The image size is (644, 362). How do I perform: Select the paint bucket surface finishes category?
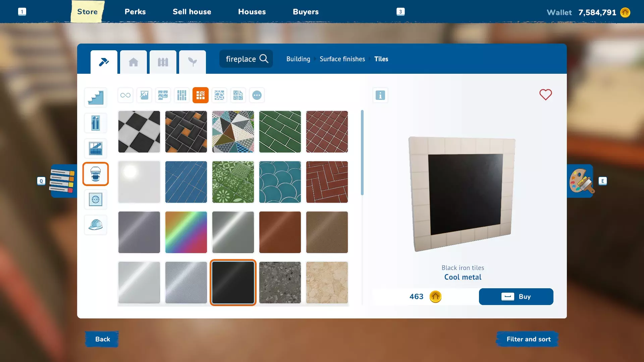coord(96,174)
